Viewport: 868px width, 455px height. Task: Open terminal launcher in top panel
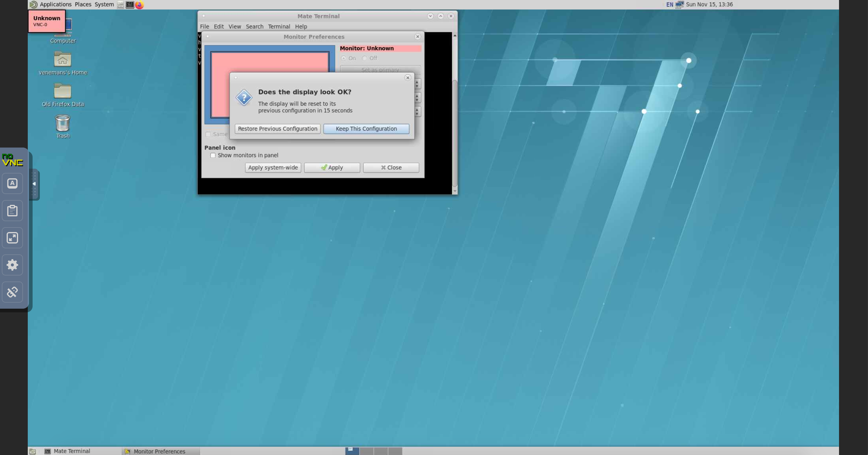coord(130,5)
